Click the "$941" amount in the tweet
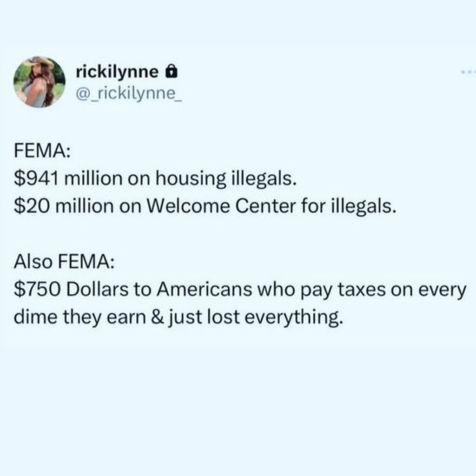The height and width of the screenshot is (476, 476). click(35, 179)
